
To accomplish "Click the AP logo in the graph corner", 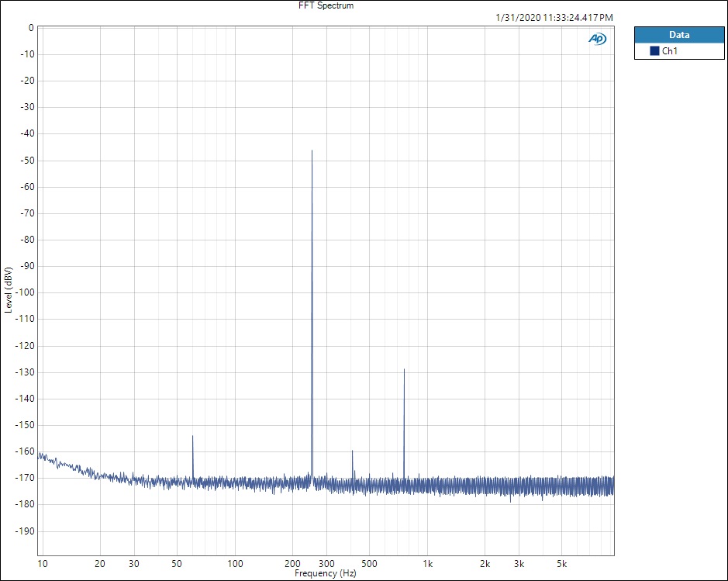I will point(598,39).
